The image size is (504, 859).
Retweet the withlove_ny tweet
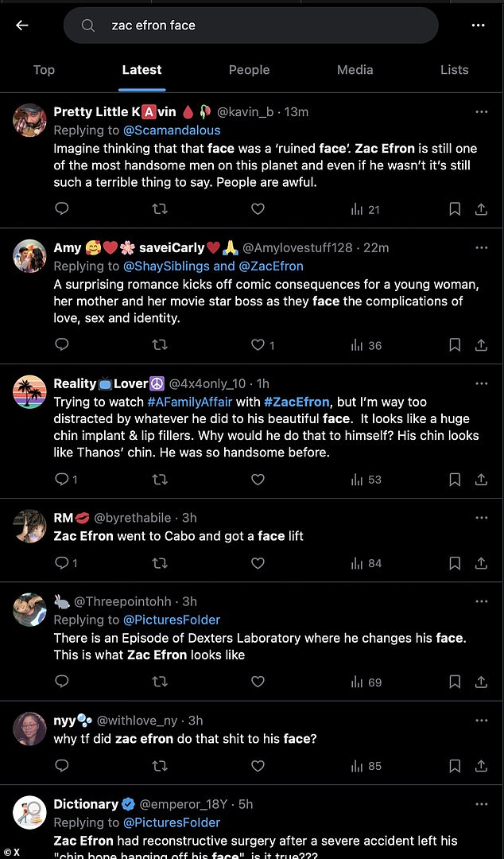[160, 766]
